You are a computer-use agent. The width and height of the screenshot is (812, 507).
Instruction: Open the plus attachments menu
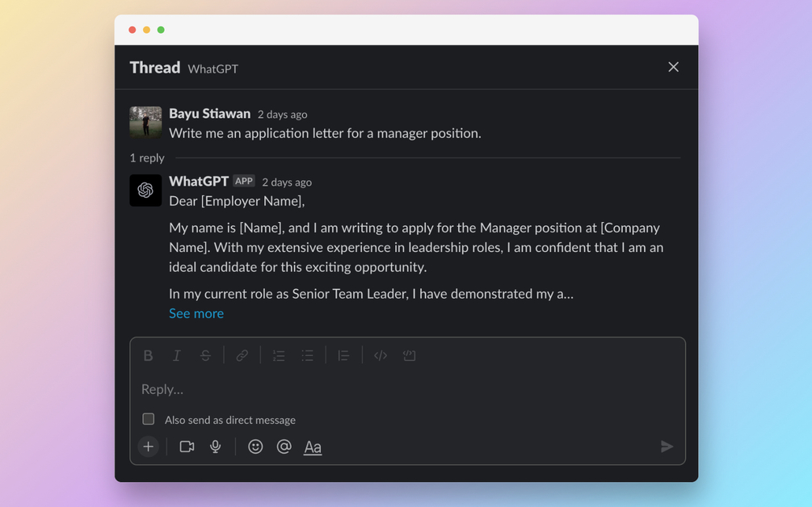click(148, 446)
